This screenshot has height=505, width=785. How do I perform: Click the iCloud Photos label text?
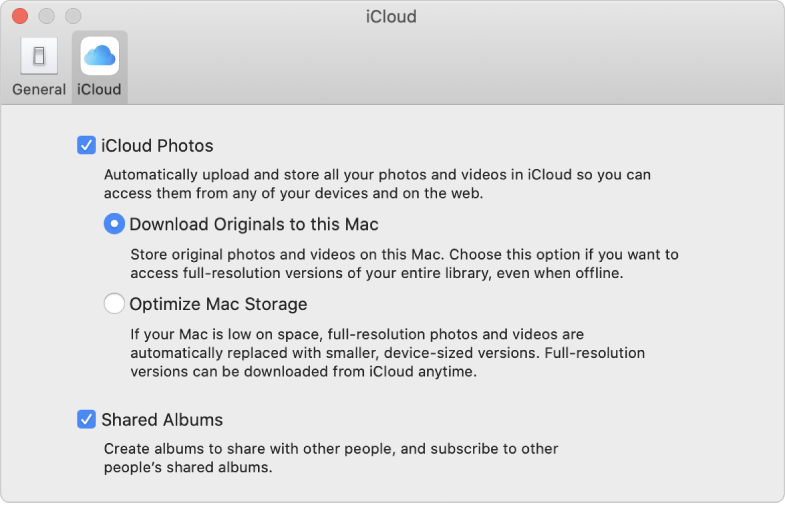point(157,146)
